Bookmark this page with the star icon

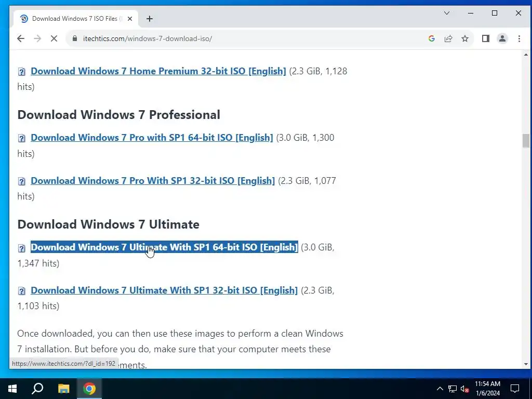[x=465, y=38]
